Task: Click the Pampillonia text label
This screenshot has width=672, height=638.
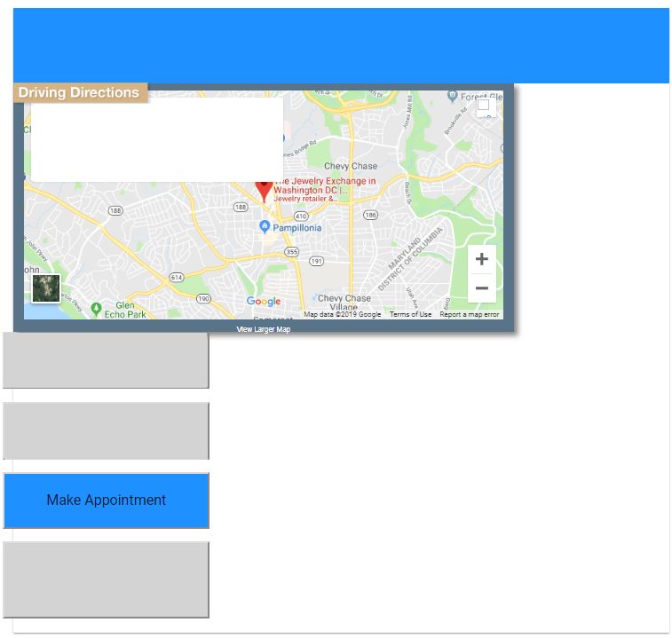Action: point(297,228)
